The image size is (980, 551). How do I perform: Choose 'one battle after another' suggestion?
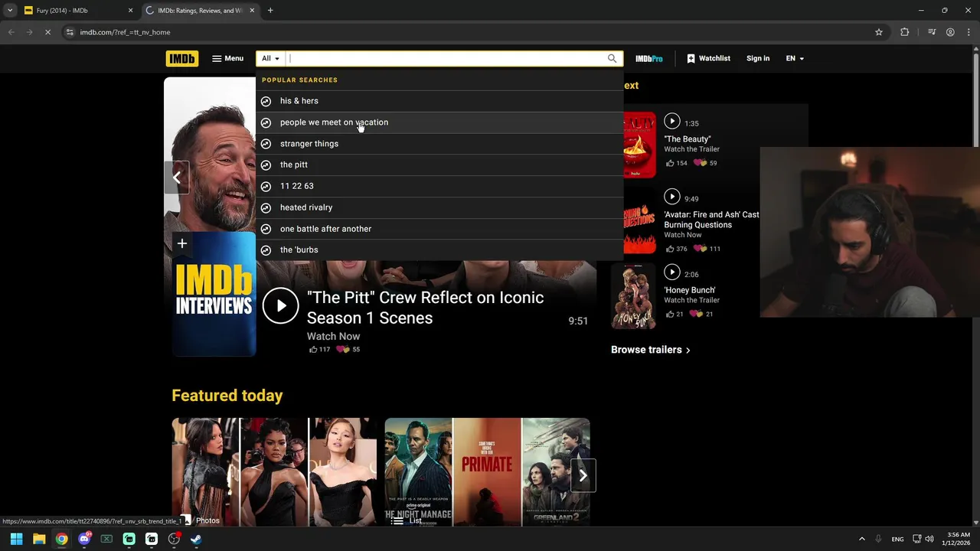pos(439,229)
